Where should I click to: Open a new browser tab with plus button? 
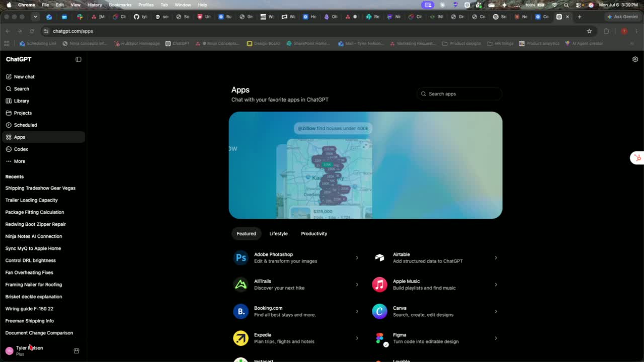[579, 17]
